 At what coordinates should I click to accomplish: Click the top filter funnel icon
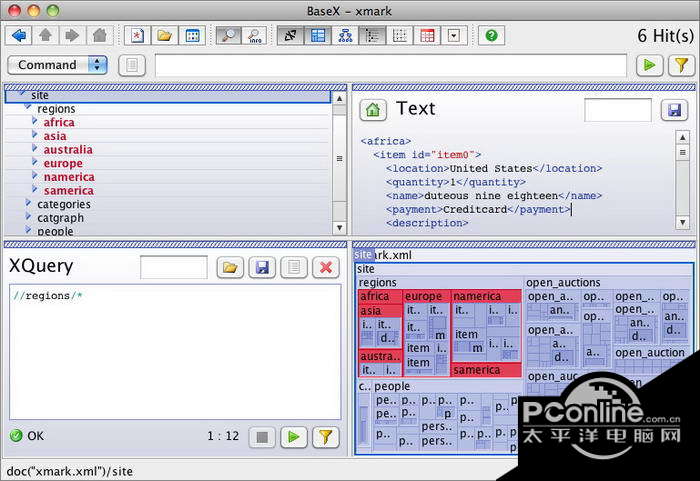[681, 66]
